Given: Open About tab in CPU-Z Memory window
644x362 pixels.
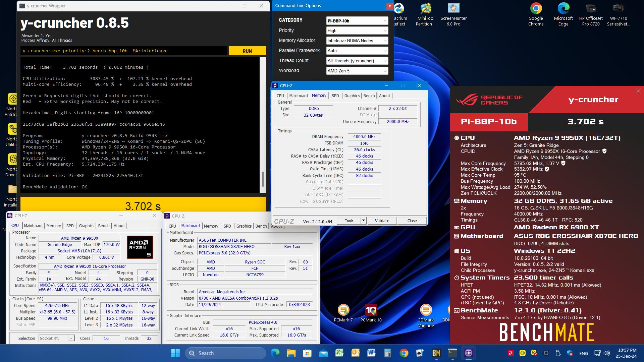Looking at the screenshot, I should click(x=384, y=96).
